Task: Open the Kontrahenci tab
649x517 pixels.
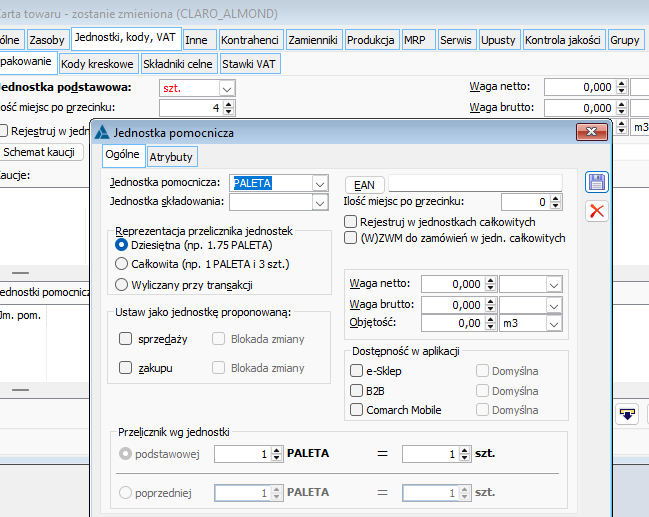Action: click(x=250, y=40)
